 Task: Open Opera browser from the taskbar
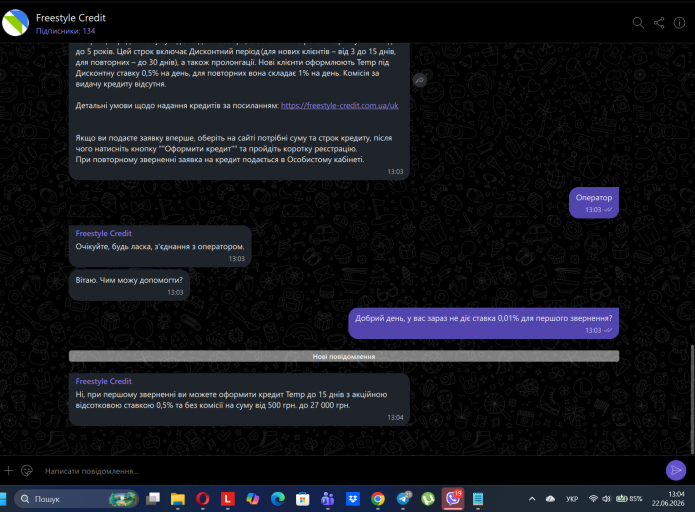coord(203,499)
